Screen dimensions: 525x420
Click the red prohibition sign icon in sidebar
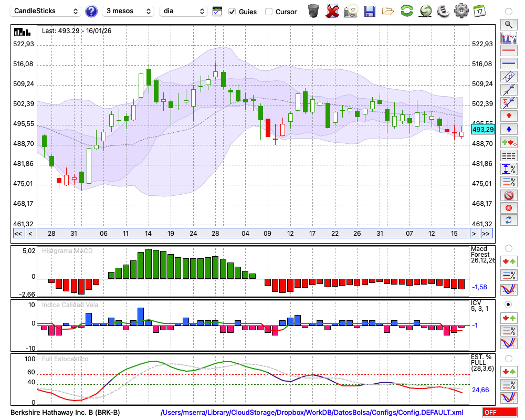click(508, 195)
